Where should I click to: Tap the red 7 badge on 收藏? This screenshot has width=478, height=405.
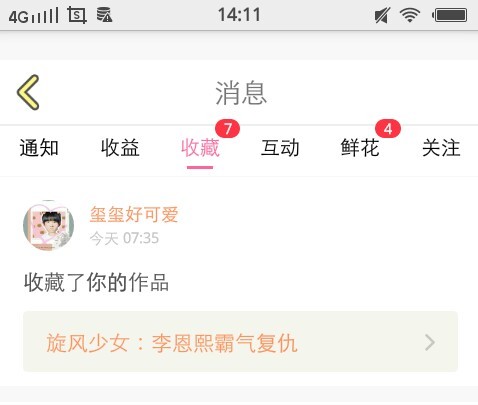coord(228,129)
